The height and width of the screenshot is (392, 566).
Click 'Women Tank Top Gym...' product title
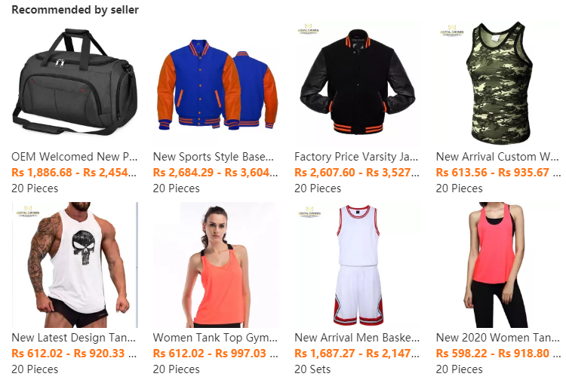coord(215,338)
